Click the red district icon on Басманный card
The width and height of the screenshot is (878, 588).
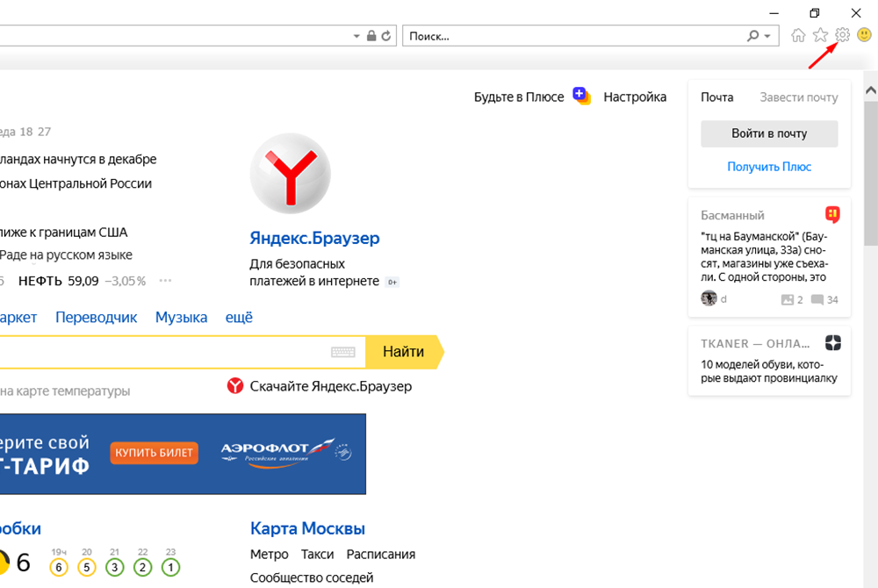coord(832,215)
